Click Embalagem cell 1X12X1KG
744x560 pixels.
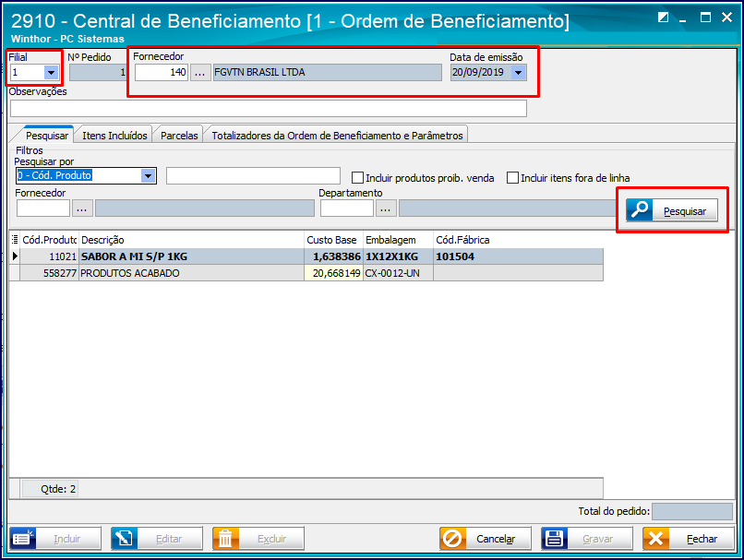398,256
